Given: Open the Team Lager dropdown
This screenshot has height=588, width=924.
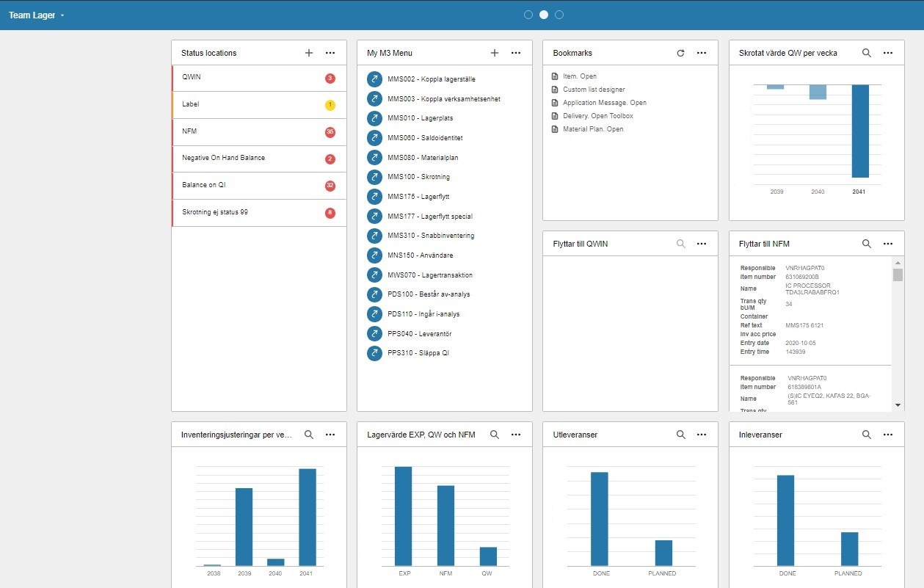Looking at the screenshot, I should click(x=37, y=15).
